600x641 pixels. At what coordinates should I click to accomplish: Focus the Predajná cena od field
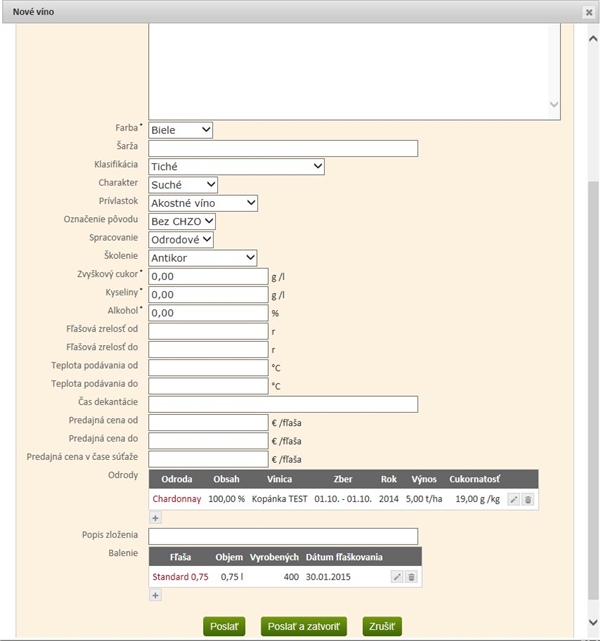(x=208, y=422)
